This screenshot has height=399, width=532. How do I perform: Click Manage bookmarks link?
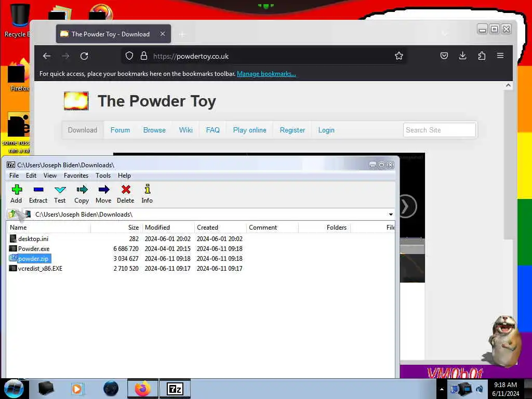coord(267,74)
